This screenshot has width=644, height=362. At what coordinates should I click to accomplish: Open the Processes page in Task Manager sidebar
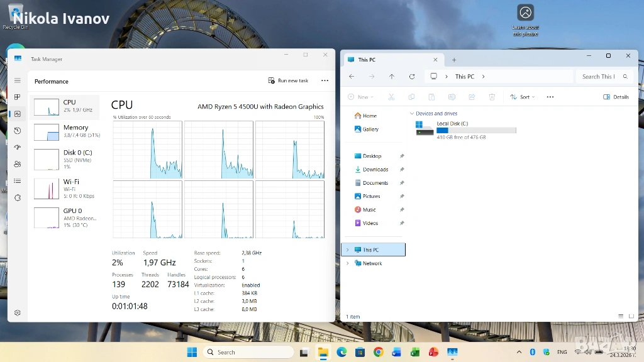point(18,97)
